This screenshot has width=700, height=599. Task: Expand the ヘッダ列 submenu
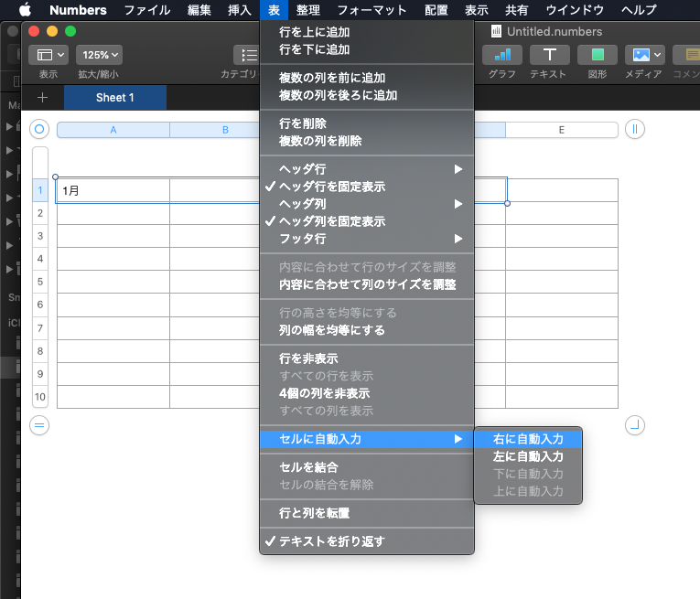pyautogui.click(x=367, y=204)
